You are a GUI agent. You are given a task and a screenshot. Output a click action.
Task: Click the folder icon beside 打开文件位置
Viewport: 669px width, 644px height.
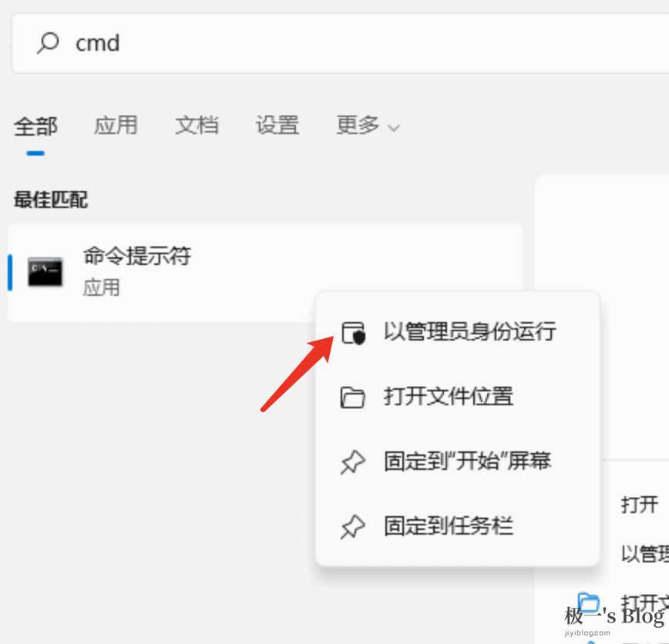pyautogui.click(x=352, y=397)
